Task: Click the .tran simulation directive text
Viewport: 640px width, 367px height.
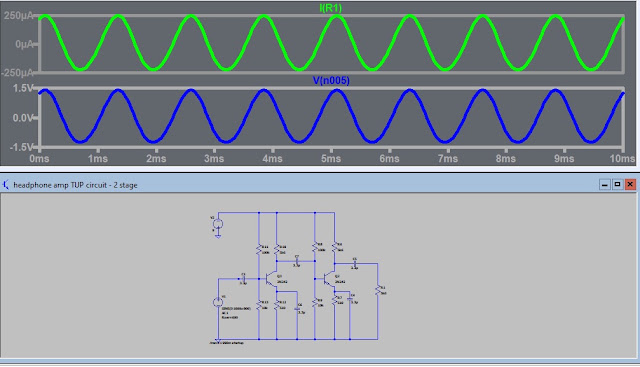Action: coord(227,343)
